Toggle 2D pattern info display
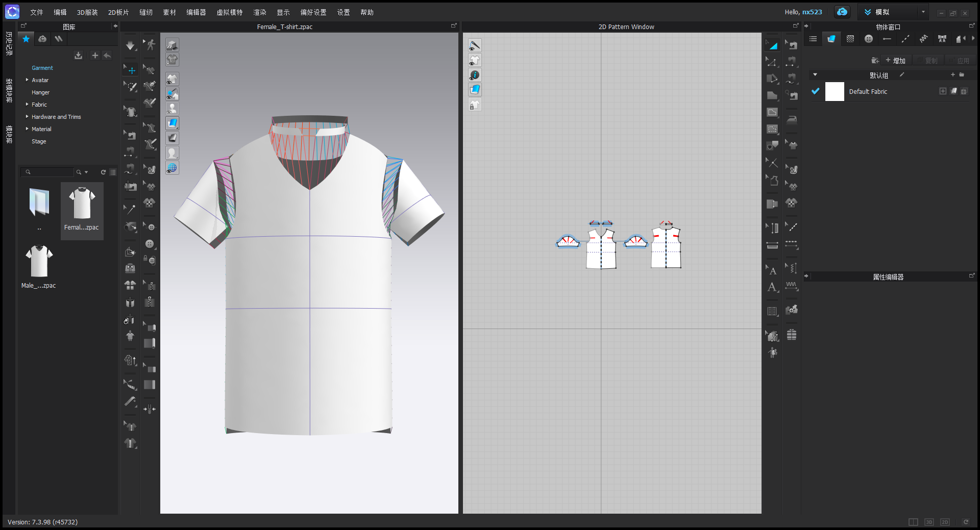The image size is (980, 530). [475, 75]
